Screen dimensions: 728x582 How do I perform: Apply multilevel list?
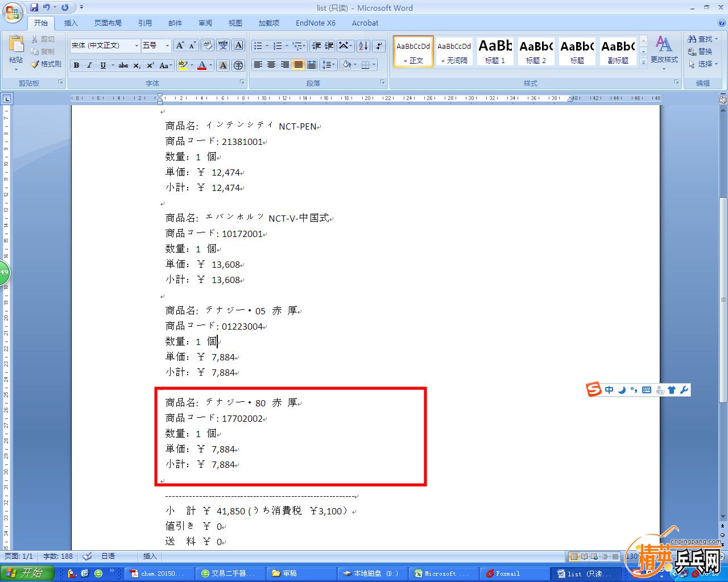pyautogui.click(x=299, y=45)
